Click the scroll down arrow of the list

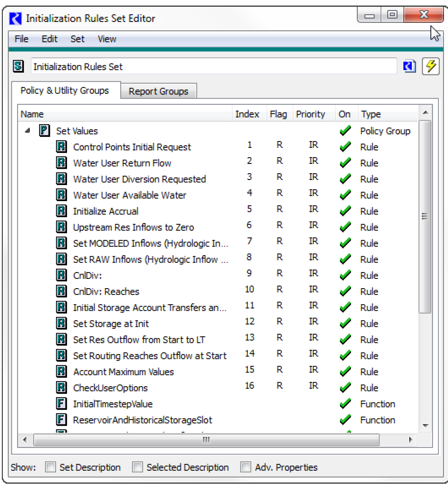pyautogui.click(x=425, y=426)
